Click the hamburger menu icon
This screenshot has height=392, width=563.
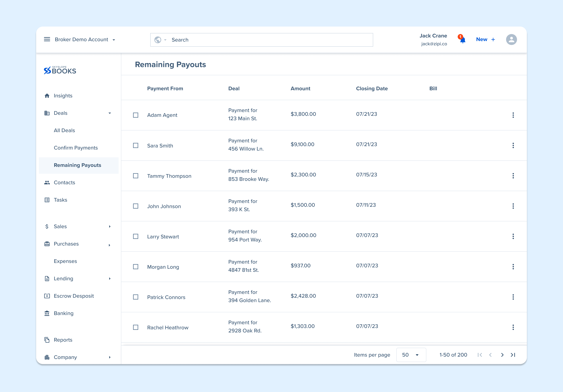pyautogui.click(x=47, y=39)
